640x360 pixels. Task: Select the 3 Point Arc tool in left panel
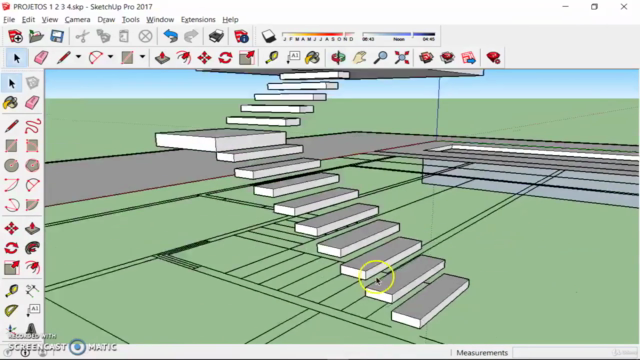tap(11, 204)
